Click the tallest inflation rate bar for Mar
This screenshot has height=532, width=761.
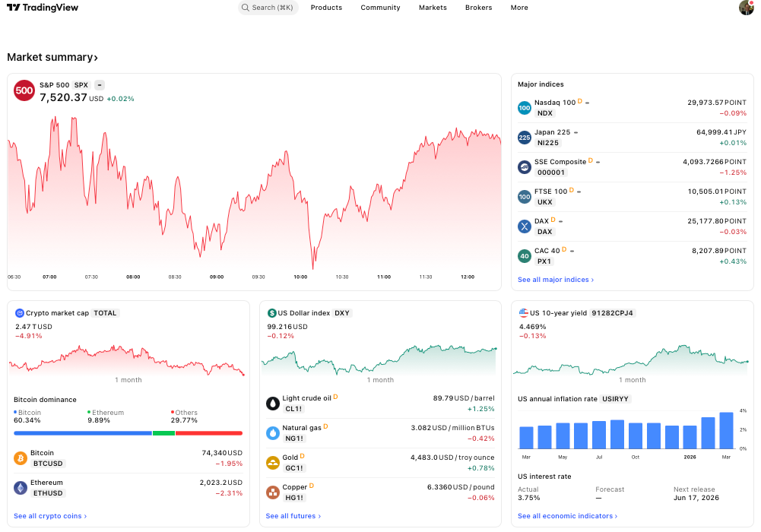tap(726, 431)
